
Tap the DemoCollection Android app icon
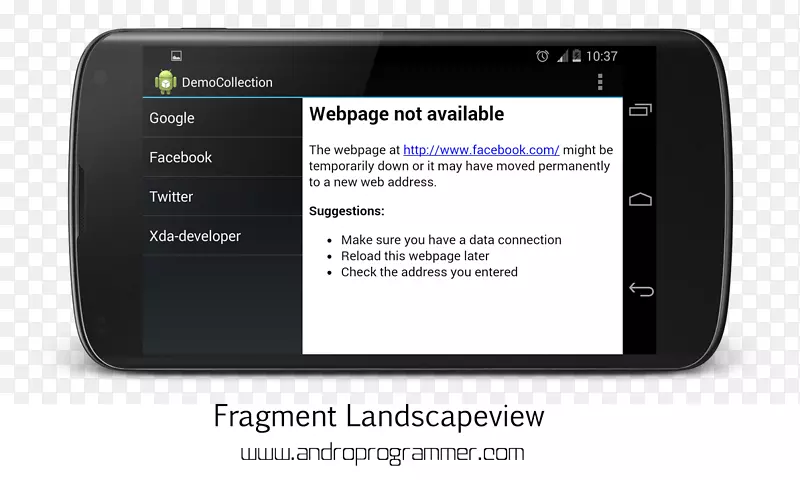click(x=166, y=82)
